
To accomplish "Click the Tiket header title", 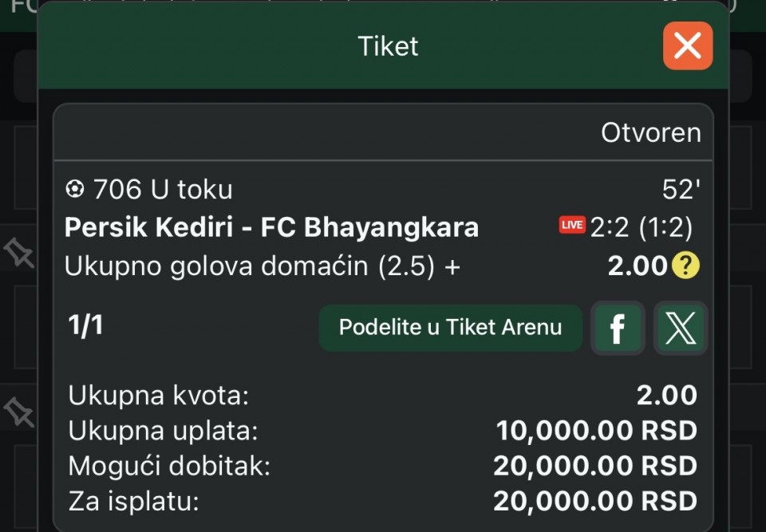I will pyautogui.click(x=388, y=46).
